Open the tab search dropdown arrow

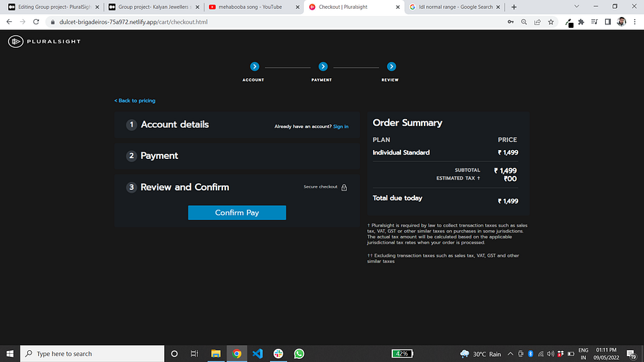576,7
